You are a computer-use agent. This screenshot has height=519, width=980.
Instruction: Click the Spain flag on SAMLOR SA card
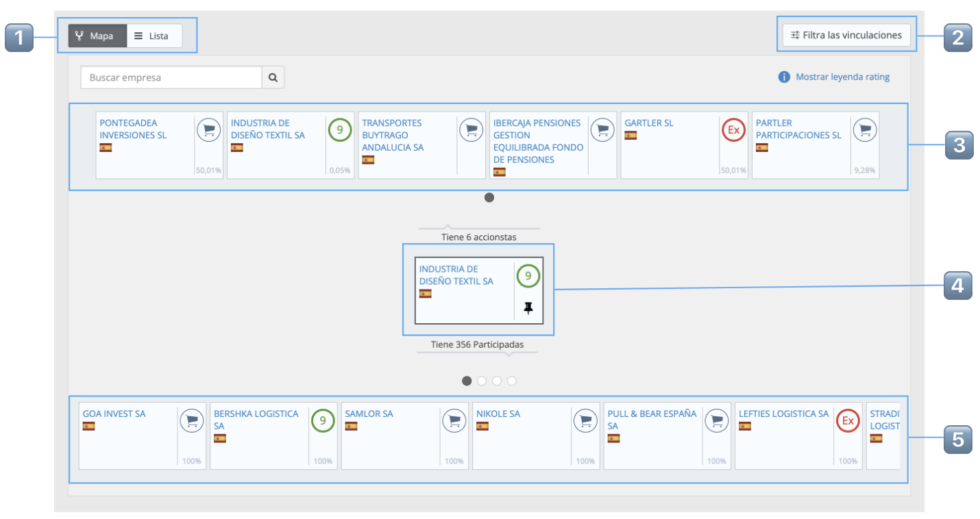point(352,426)
